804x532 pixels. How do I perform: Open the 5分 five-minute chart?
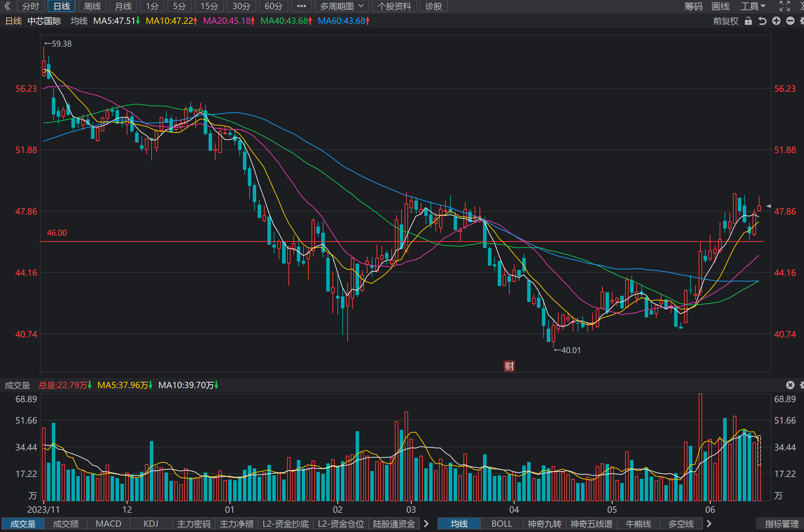pyautogui.click(x=180, y=6)
